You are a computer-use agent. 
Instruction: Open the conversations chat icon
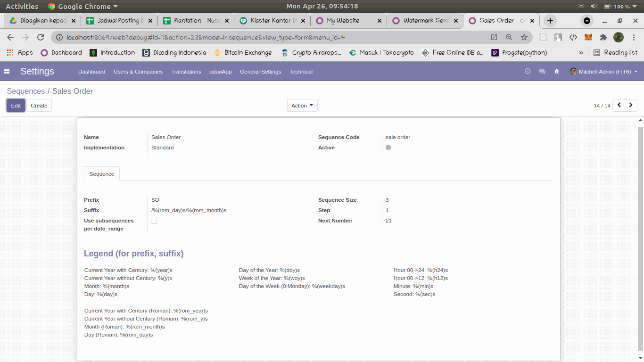(x=542, y=72)
